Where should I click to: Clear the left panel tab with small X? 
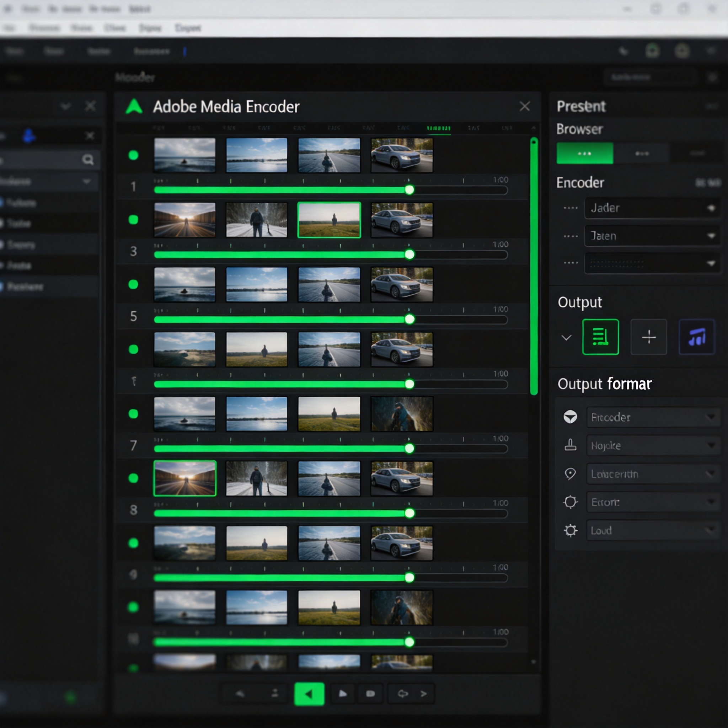(90, 135)
